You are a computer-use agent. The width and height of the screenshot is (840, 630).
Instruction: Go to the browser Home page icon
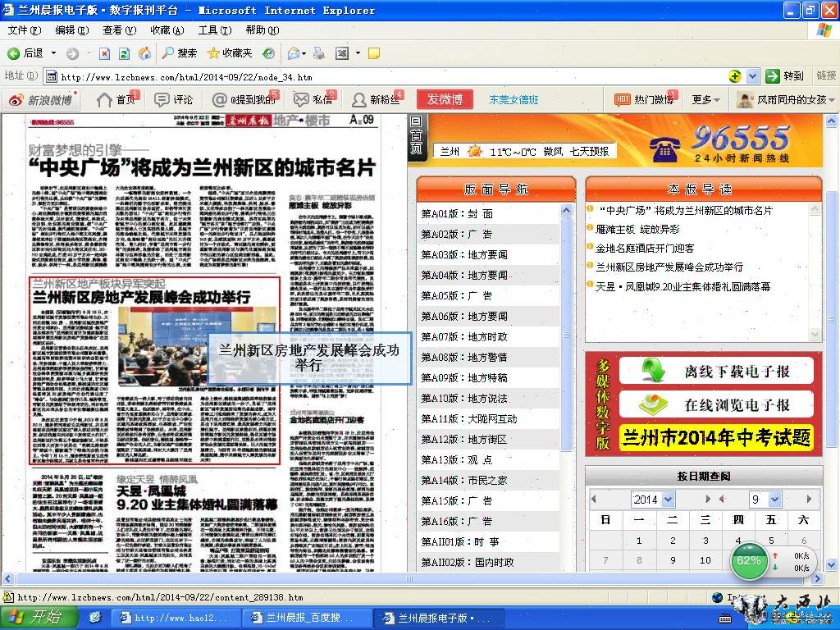144,53
